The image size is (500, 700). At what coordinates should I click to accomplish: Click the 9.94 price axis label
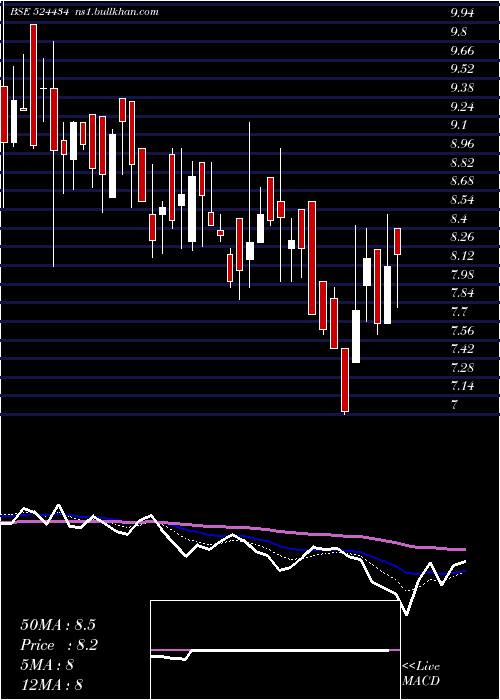[462, 13]
